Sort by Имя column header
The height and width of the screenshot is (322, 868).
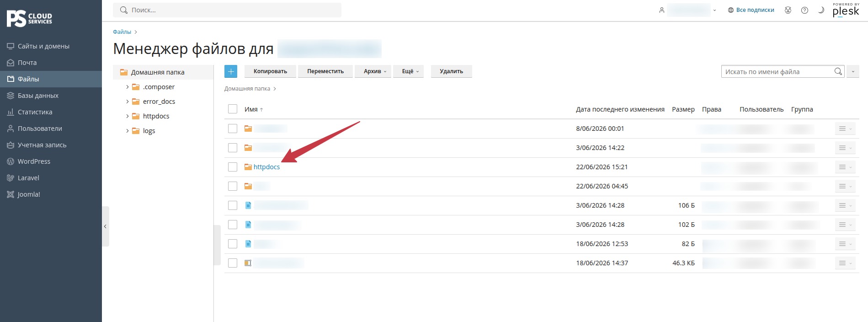[x=251, y=109]
